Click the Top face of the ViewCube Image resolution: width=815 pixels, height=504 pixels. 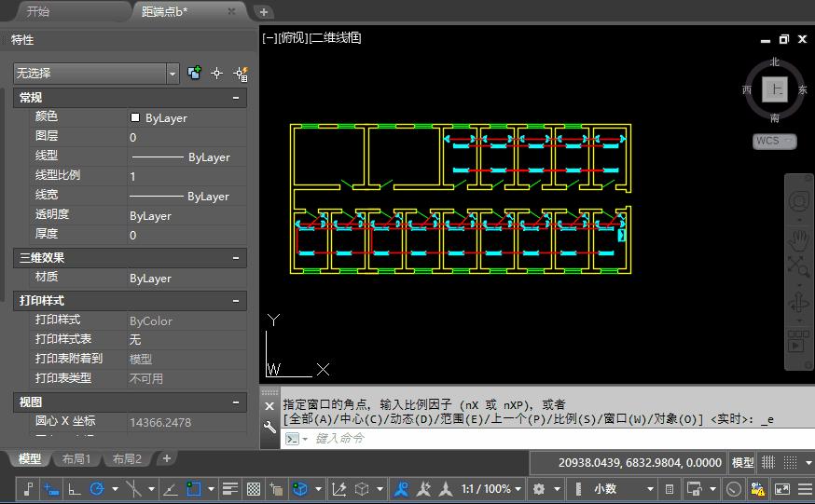coord(775,89)
